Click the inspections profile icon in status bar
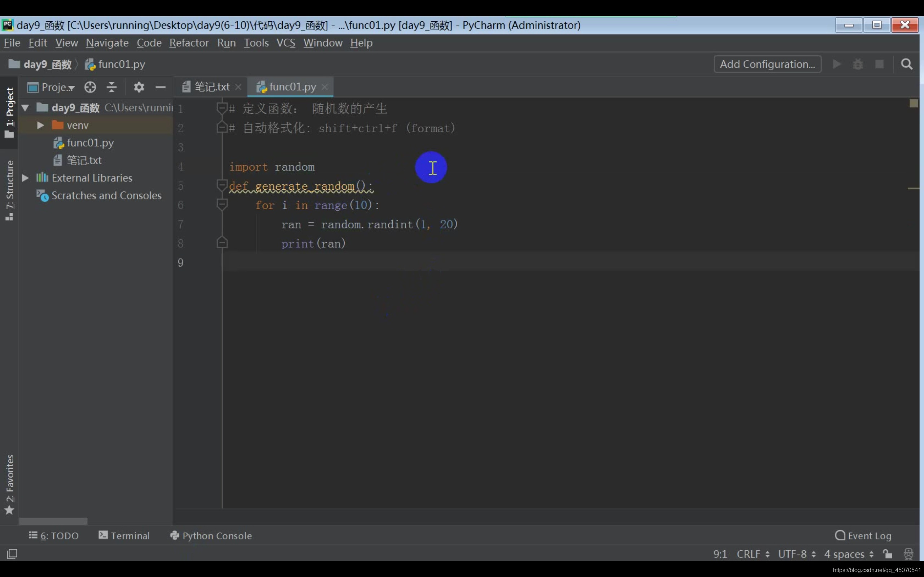Screen dimensions: 924x577 tap(908, 554)
